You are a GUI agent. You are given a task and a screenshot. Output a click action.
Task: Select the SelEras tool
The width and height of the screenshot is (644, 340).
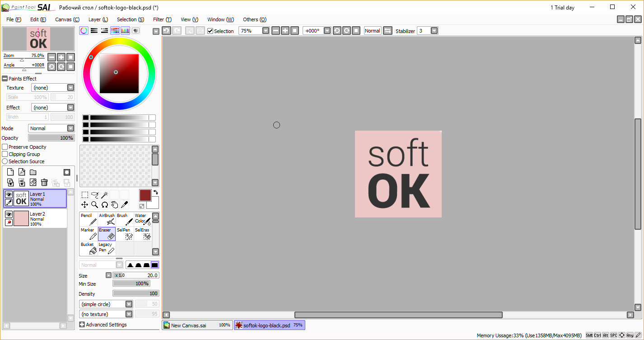click(143, 234)
